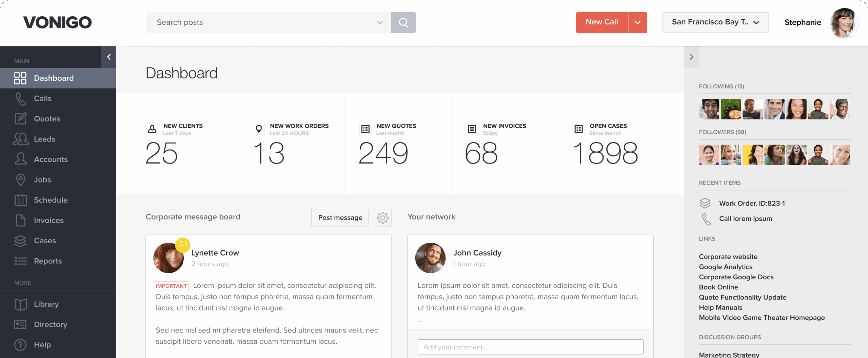Click the Leads icon in the sidebar
The height and width of the screenshot is (358, 868).
(x=20, y=139)
